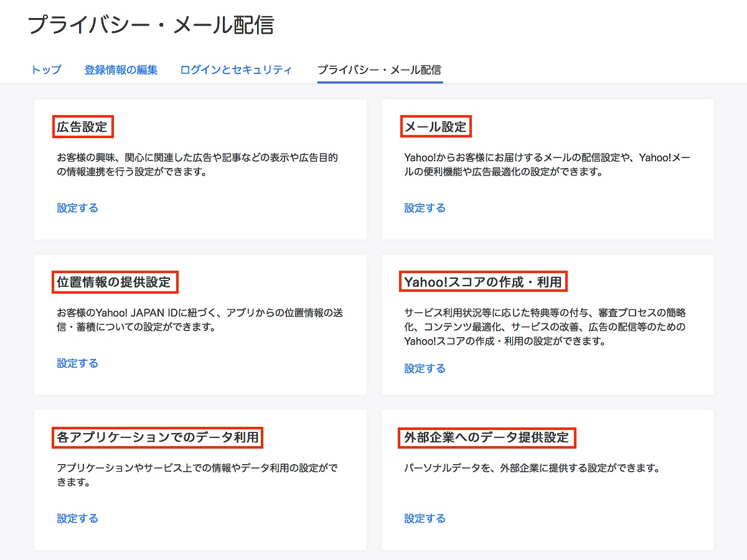Click the 各アプリケーションでのデータ利用 heading
The height and width of the screenshot is (560, 747).
pyautogui.click(x=157, y=437)
